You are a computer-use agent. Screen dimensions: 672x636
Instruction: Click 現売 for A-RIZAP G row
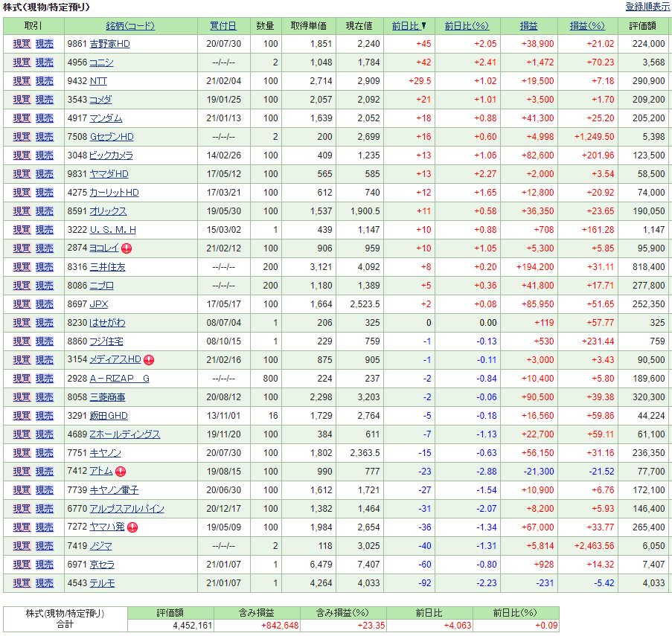(x=44, y=379)
